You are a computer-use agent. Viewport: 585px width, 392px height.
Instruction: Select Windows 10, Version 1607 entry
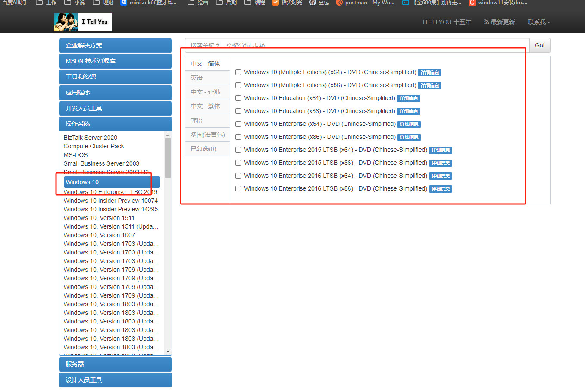99,235
